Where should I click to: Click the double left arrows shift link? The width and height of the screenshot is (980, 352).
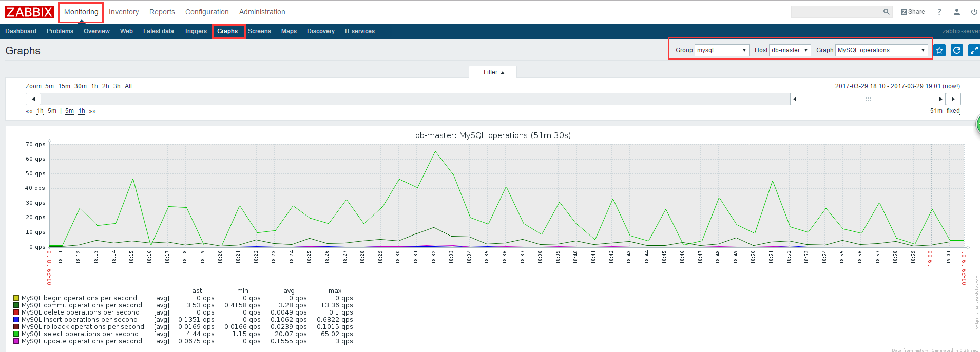29,111
